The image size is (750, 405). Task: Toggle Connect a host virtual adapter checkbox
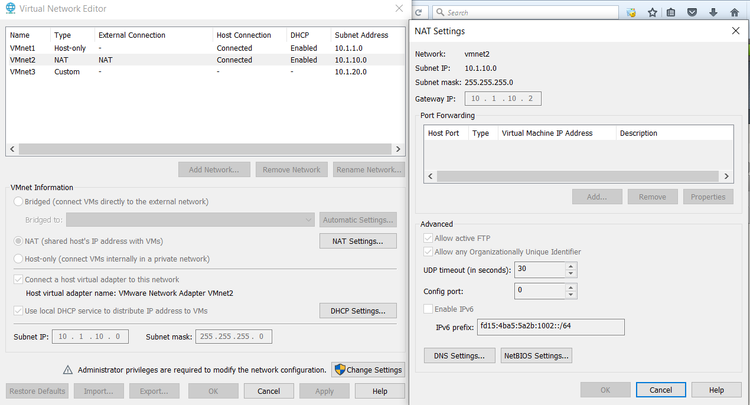pyautogui.click(x=18, y=279)
